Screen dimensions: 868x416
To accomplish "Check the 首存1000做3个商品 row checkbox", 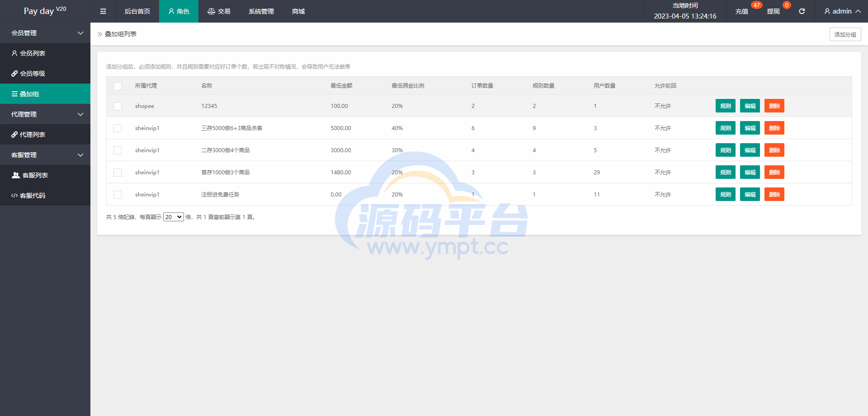I will [x=118, y=173].
